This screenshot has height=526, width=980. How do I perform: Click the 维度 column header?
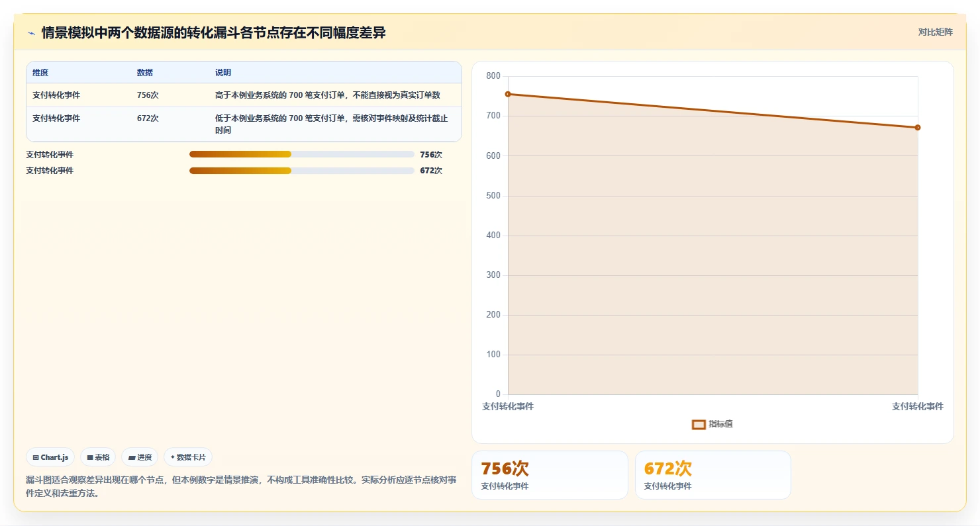(40, 73)
